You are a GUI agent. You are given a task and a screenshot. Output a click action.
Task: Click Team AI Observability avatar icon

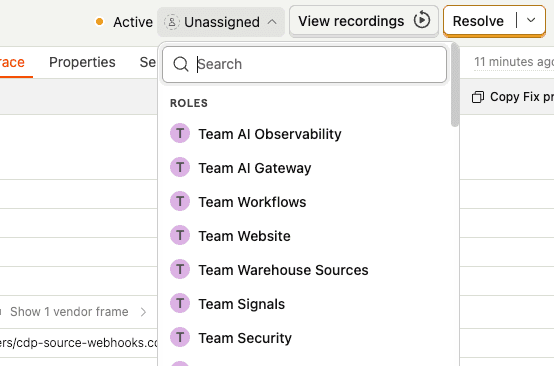coord(180,133)
